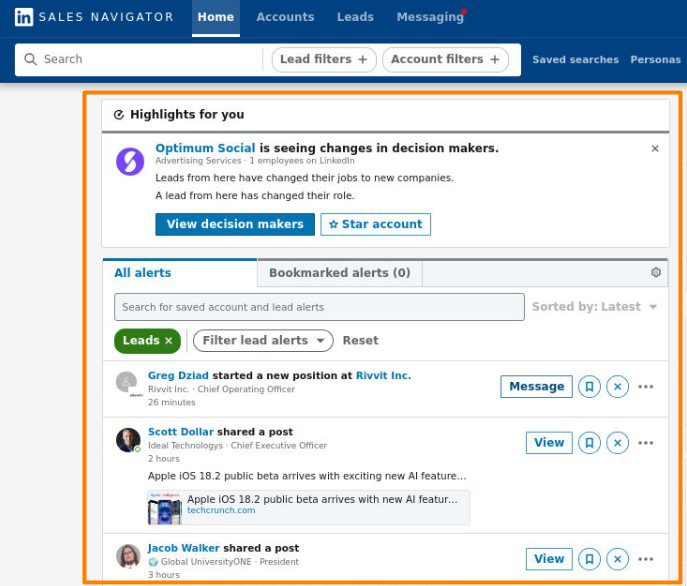Focus the saved account and lead alerts search
The height and width of the screenshot is (586, 687).
click(319, 307)
